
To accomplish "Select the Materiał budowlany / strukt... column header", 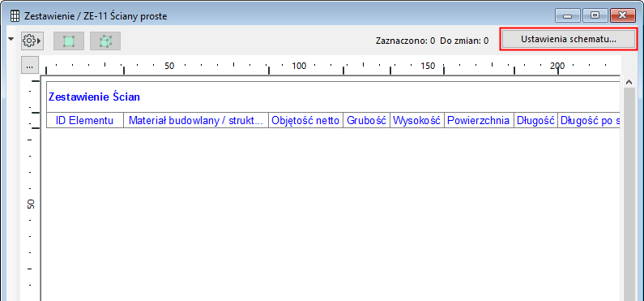I will click(196, 121).
